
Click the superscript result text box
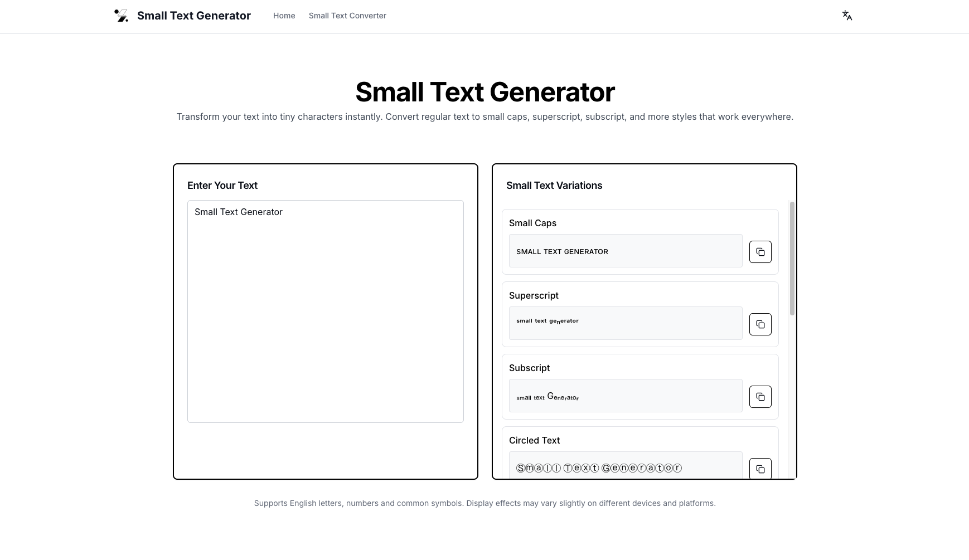624,323
